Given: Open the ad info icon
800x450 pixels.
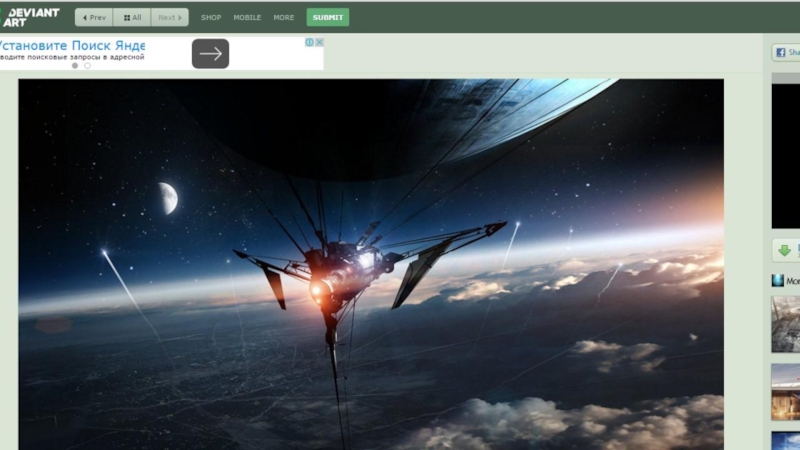Looking at the screenshot, I should [x=309, y=42].
